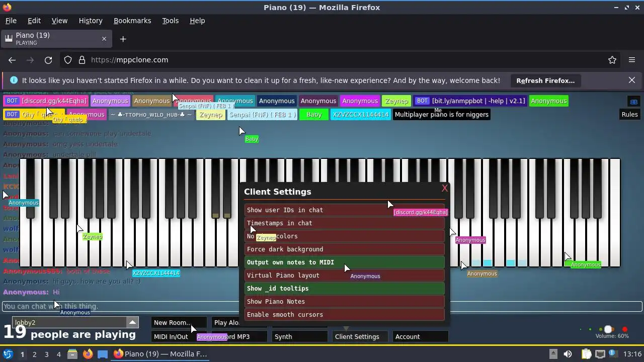Screen dimensions: 644x362
Task: Select the TTOPHO_WILD_HUB user name tag
Action: (151, 115)
